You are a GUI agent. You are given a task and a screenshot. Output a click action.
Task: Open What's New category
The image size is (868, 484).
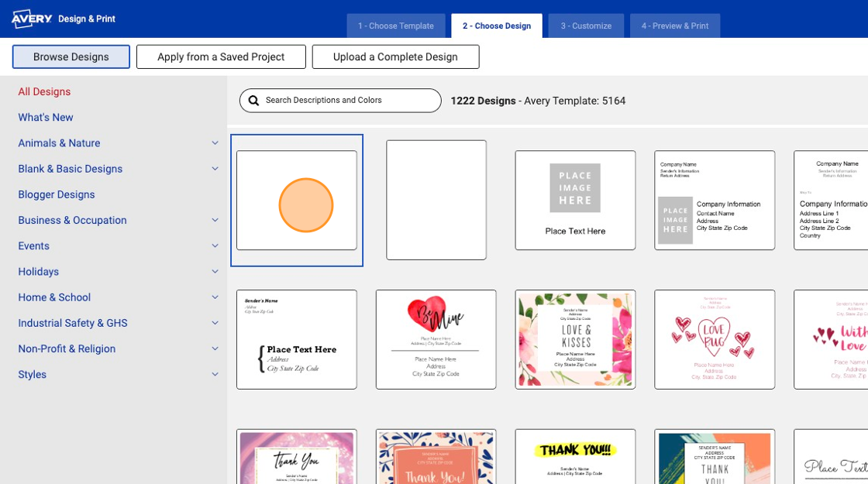tap(46, 117)
